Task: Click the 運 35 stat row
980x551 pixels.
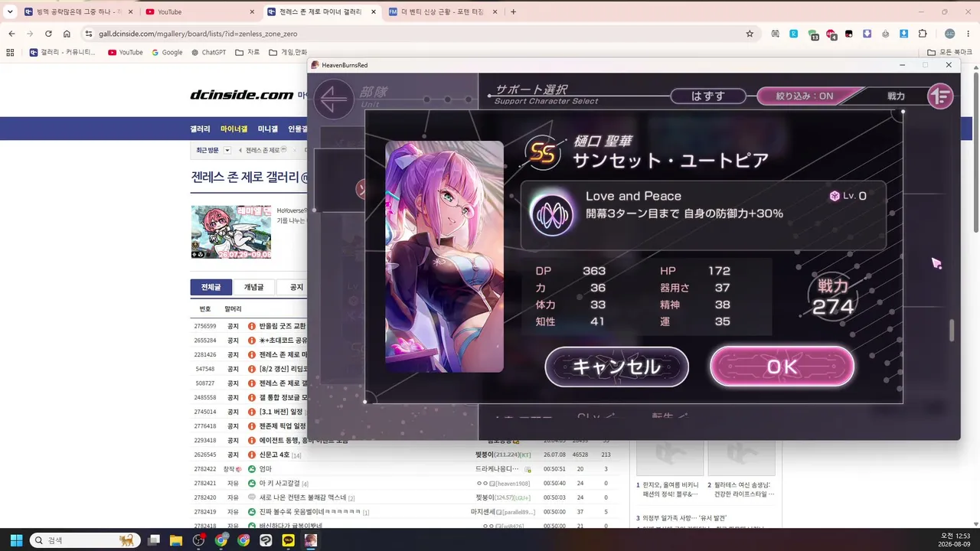Action: (x=695, y=321)
